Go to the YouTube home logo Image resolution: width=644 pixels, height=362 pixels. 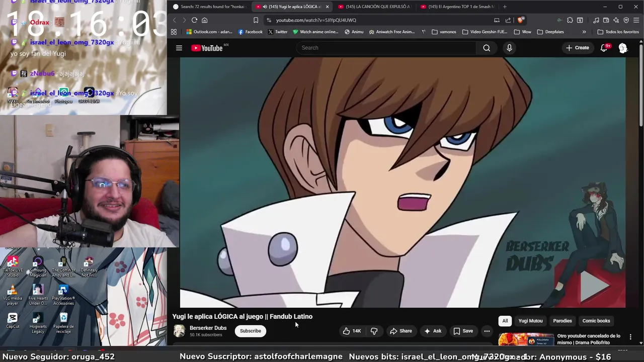pos(207,48)
